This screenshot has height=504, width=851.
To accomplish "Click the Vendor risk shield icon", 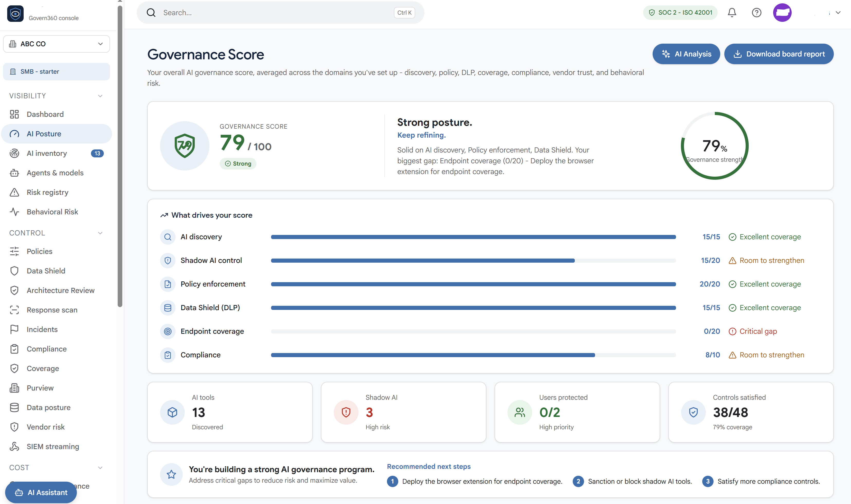I will (x=14, y=427).
